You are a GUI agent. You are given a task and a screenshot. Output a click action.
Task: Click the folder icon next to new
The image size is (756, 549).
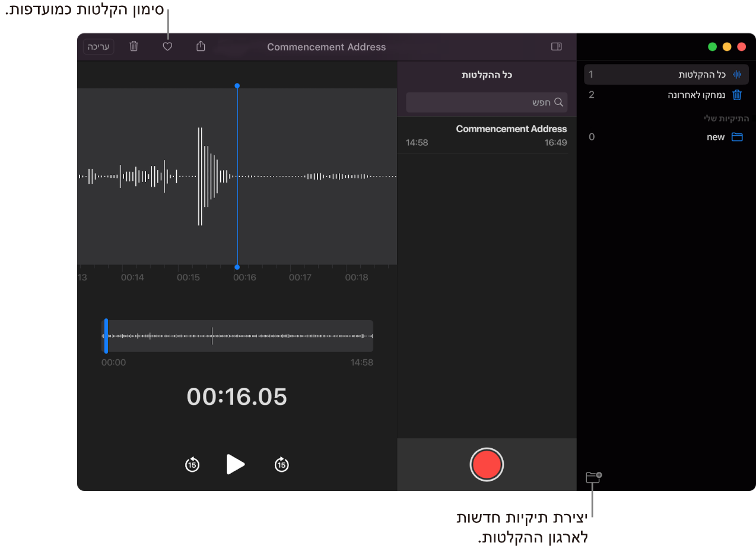[737, 137]
